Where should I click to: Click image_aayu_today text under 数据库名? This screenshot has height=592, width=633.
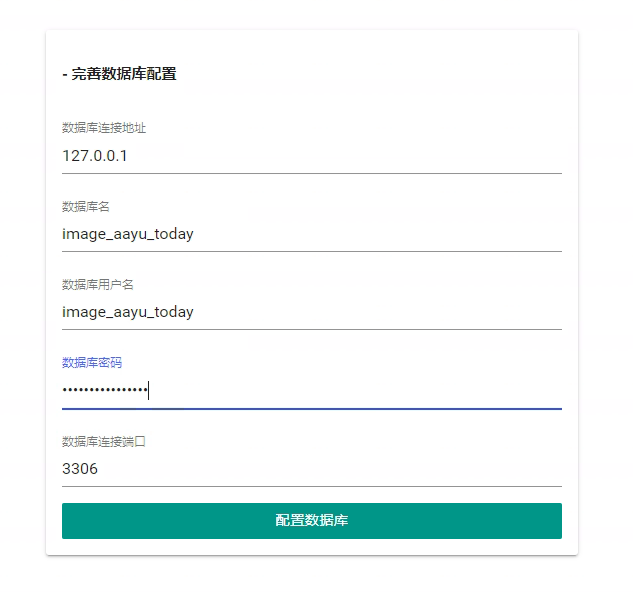point(127,234)
